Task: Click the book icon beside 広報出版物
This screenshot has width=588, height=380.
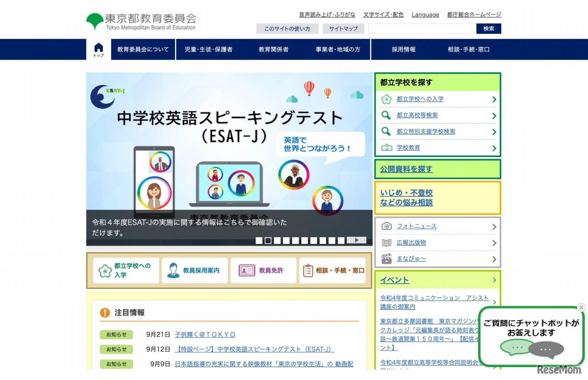Action: click(x=387, y=243)
